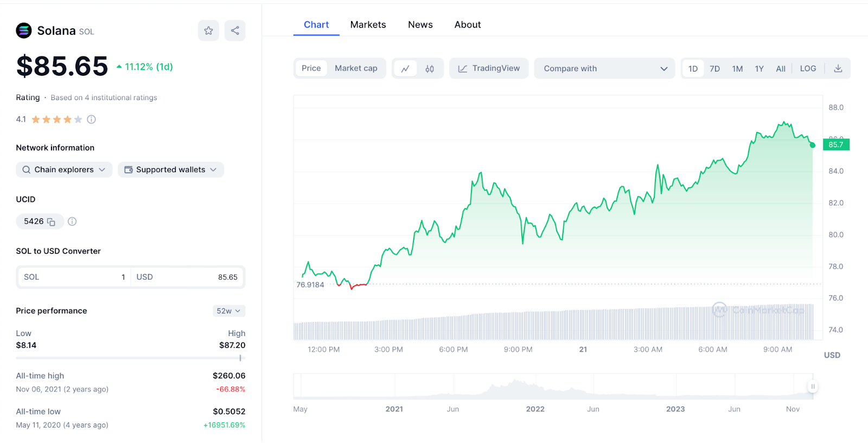This screenshot has height=443, width=868.
Task: Open the Markets tab
Action: [368, 24]
